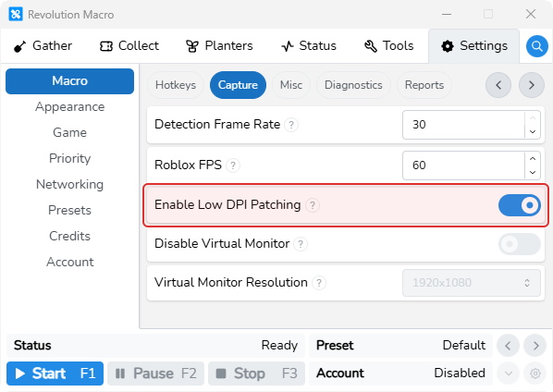Screen dimensions: 553x392
Task: Switch to the Diagnostics sub-tab
Action: click(x=353, y=85)
